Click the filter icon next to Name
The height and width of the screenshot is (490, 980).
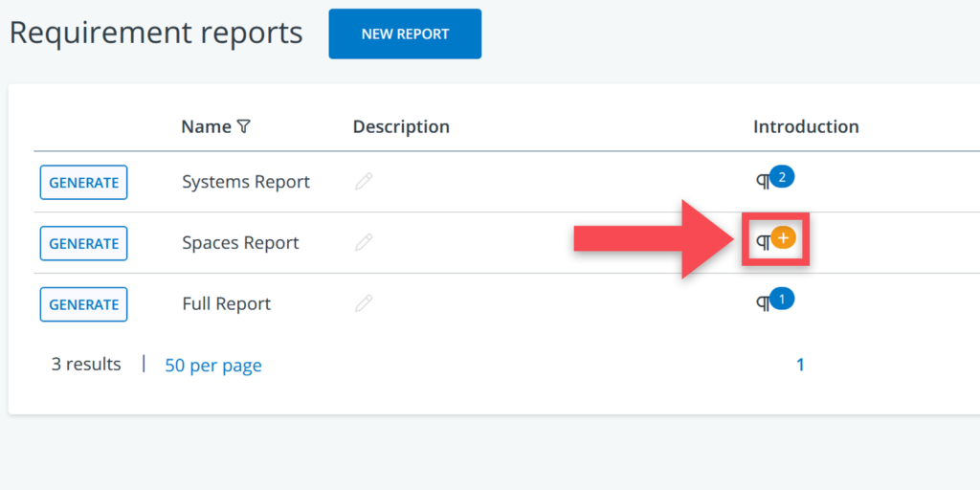pyautogui.click(x=244, y=126)
